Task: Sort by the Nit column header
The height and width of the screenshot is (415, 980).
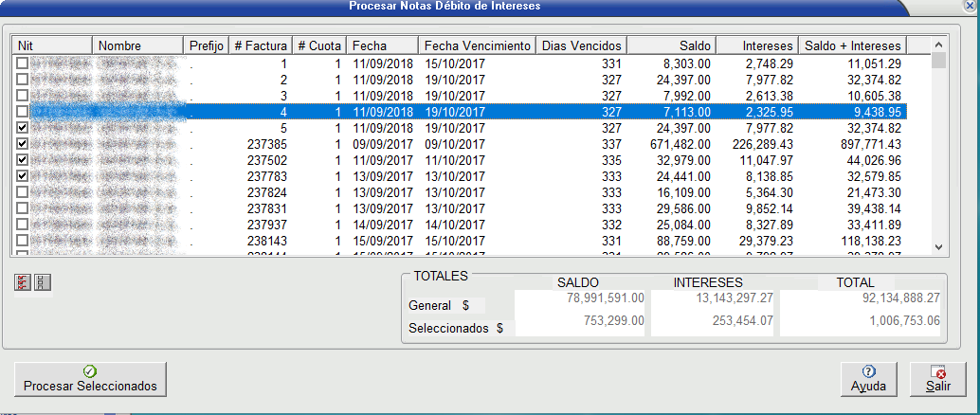Action: [x=52, y=45]
